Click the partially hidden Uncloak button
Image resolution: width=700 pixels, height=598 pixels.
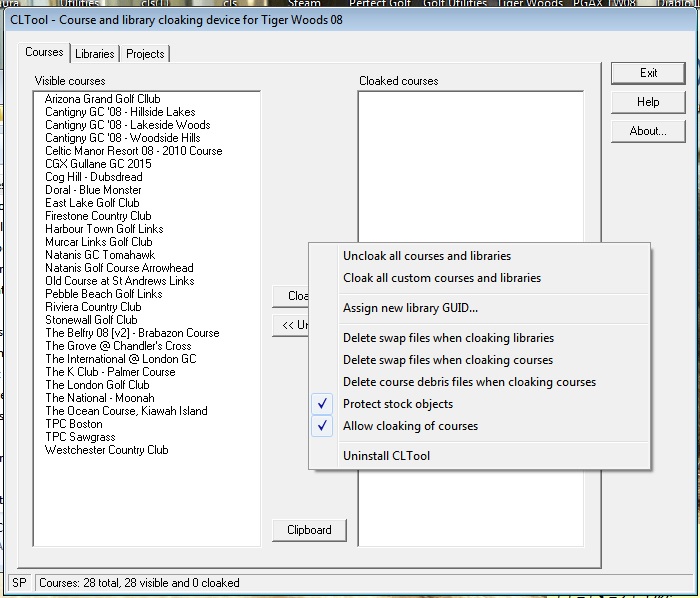(x=291, y=325)
